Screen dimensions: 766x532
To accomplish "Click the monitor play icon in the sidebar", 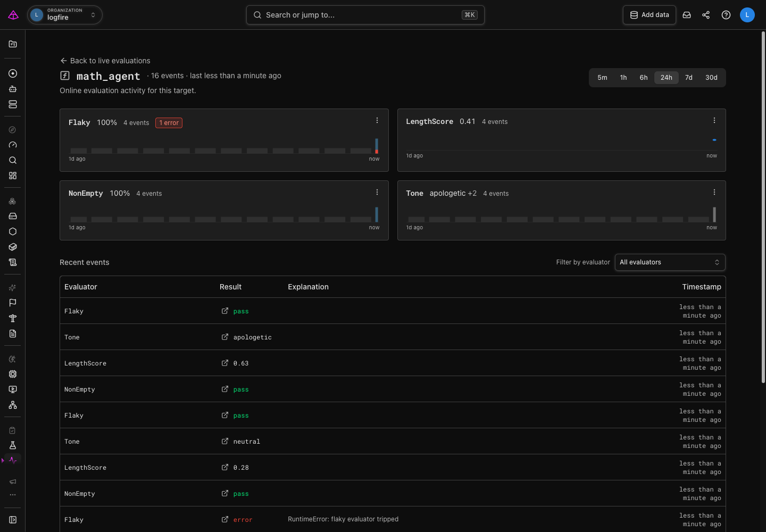I will (13, 389).
